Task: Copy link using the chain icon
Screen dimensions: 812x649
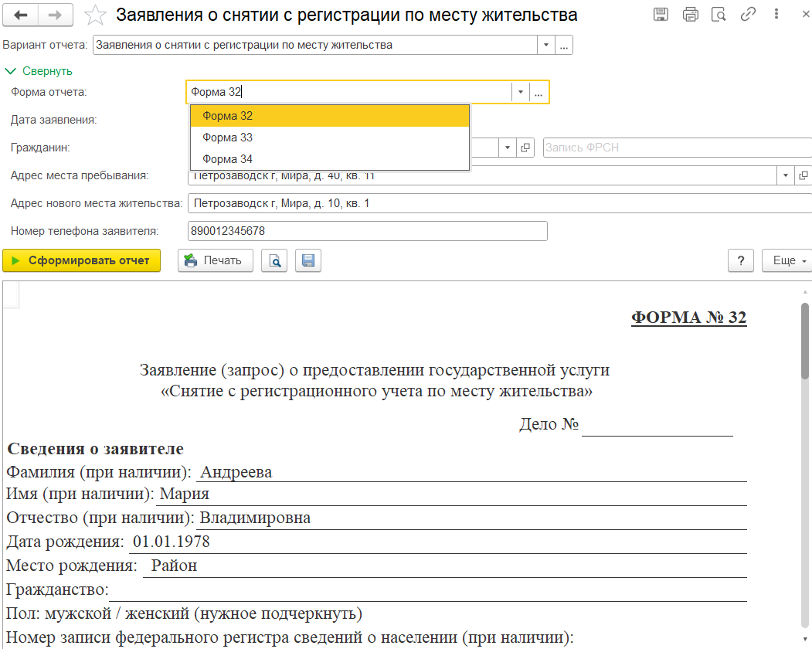Action: coord(747,15)
